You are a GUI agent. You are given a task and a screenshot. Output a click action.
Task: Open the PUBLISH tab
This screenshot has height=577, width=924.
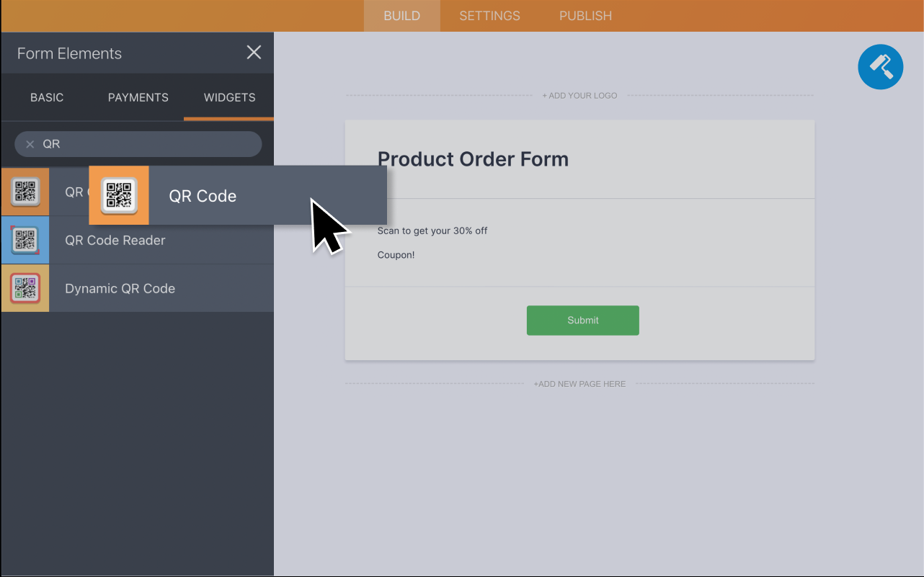click(585, 15)
